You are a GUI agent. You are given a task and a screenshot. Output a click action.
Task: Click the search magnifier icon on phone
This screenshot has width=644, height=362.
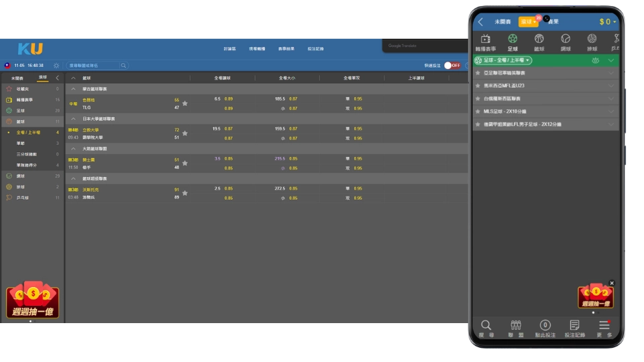point(486,328)
